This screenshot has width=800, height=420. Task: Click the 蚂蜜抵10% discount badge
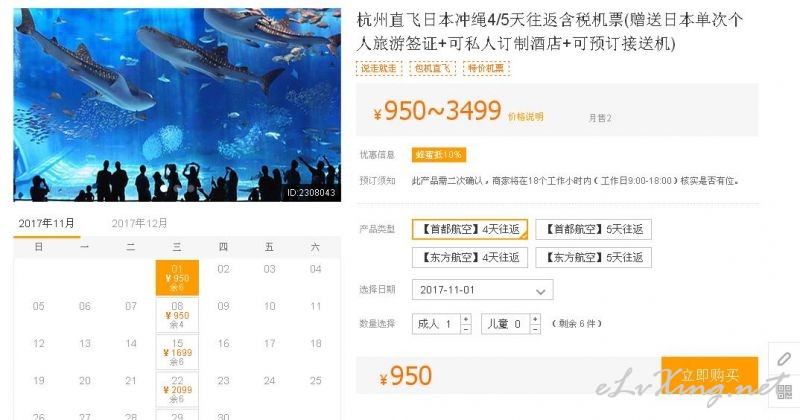click(439, 155)
